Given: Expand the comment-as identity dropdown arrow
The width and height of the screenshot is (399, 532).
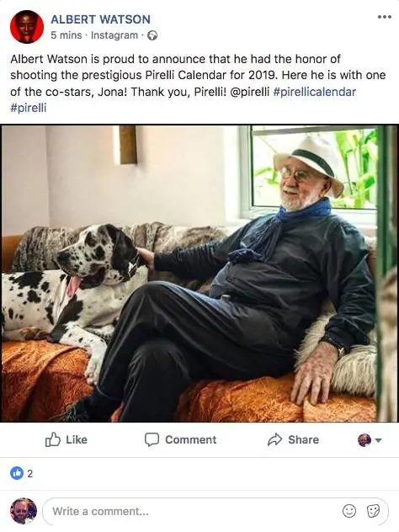Looking at the screenshot, I should pos(378,440).
